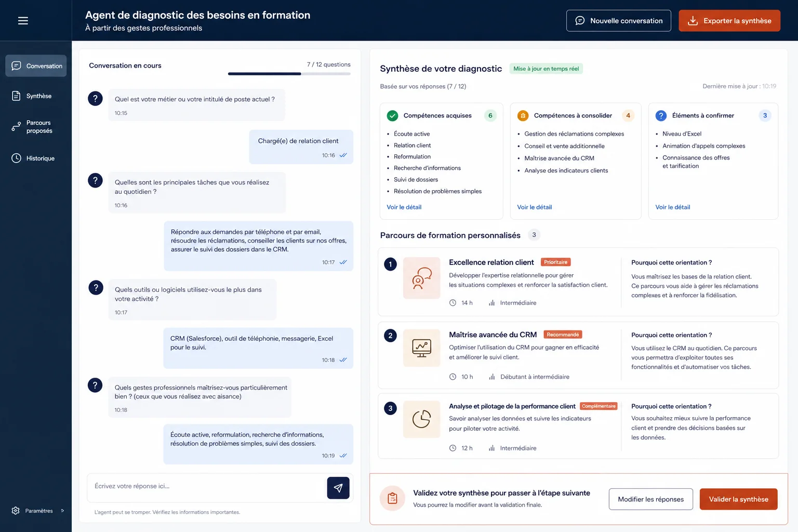Viewport: 798px width, 532px height.
Task: Click the green check icon of Compétences acquises
Action: [x=393, y=116]
